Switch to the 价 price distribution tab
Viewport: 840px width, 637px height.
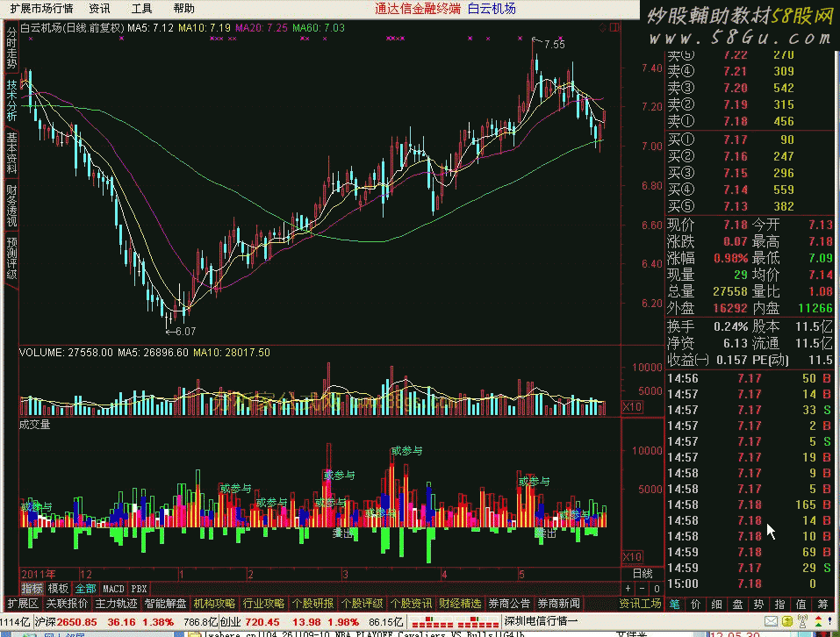click(695, 604)
